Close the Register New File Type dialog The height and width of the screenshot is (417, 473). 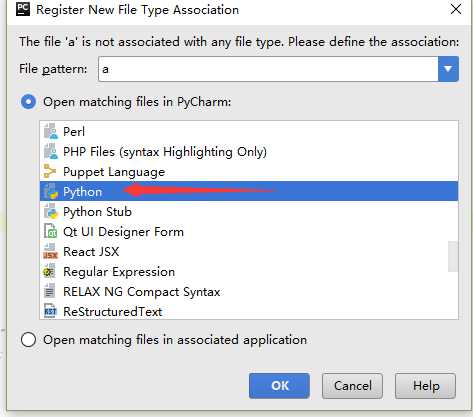click(456, 9)
